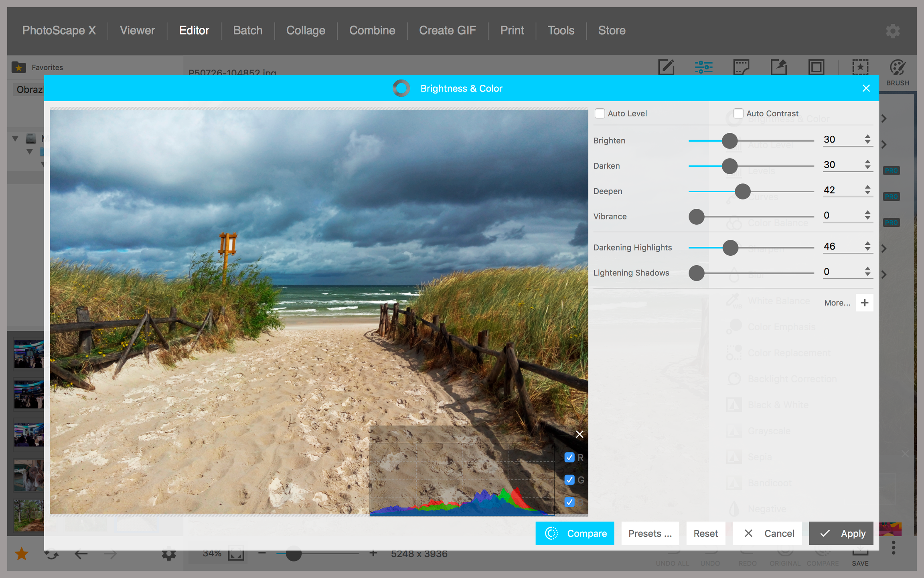Open the Create GIF tab
Image resolution: width=924 pixels, height=578 pixels.
pos(448,31)
